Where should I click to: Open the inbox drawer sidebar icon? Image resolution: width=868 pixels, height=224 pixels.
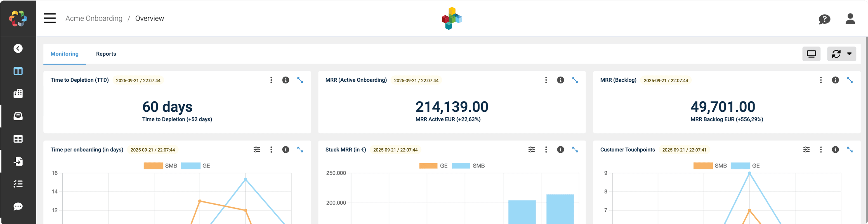coord(18,116)
